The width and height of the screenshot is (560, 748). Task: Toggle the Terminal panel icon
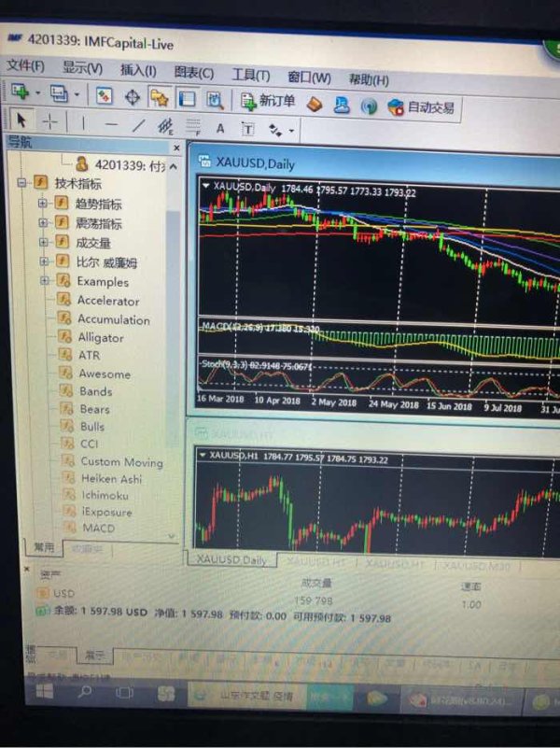(x=187, y=99)
